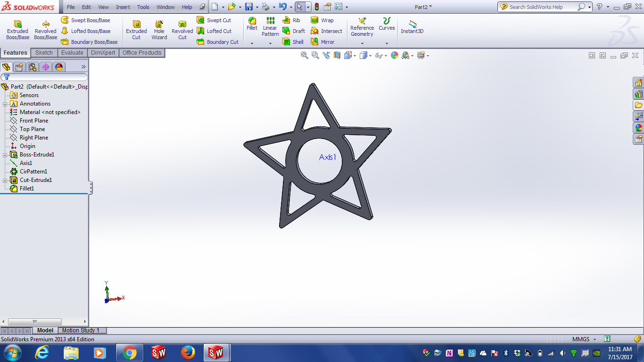The width and height of the screenshot is (644, 362).
Task: Open the PropertyManager tab icon
Action: pyautogui.click(x=19, y=67)
